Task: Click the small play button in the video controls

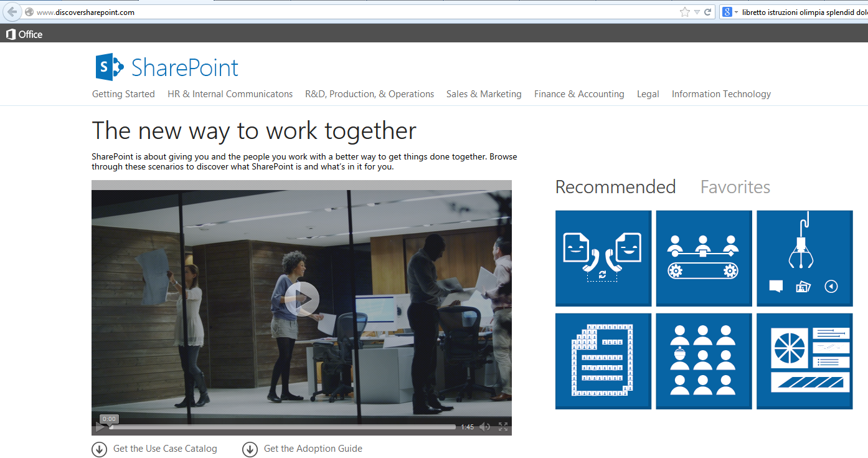Action: [100, 427]
